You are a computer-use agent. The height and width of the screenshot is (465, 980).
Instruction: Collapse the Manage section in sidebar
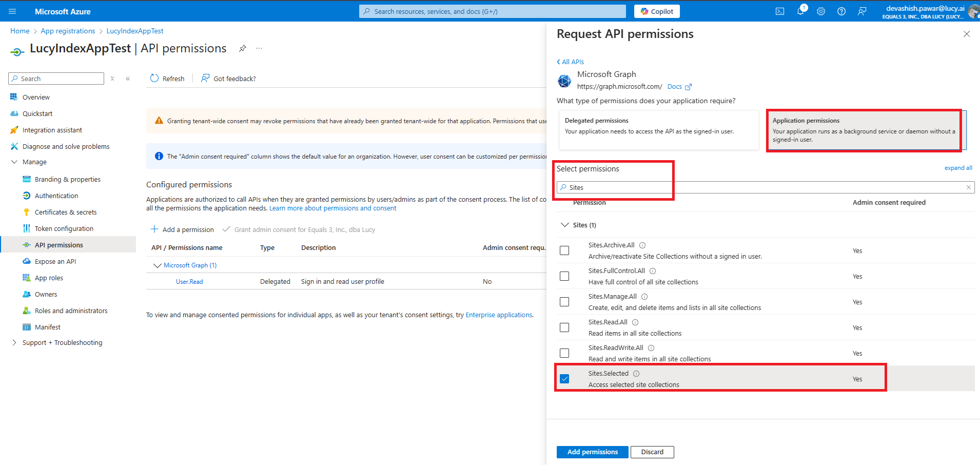pyautogui.click(x=14, y=162)
